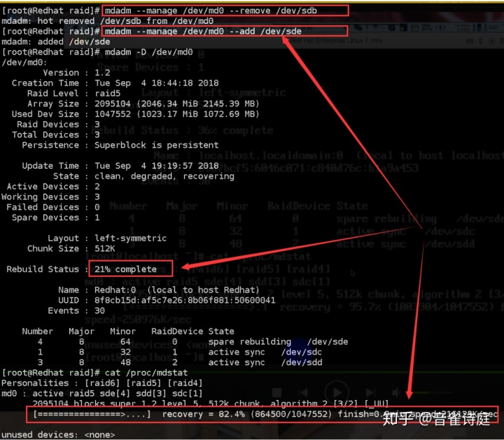Click Used Dev Size value '1047552'
This screenshot has height=440, width=504.
(113, 114)
